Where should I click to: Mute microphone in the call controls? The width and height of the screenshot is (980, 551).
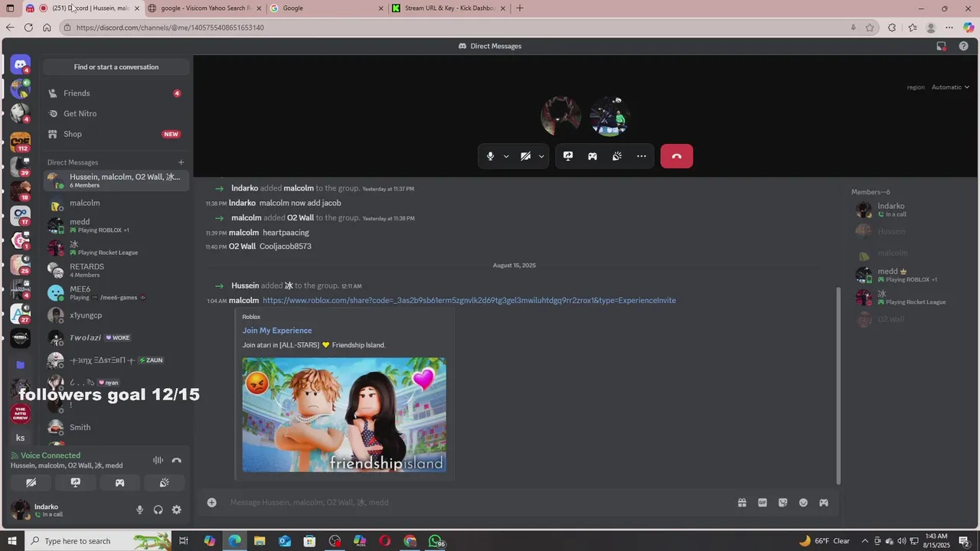click(491, 156)
